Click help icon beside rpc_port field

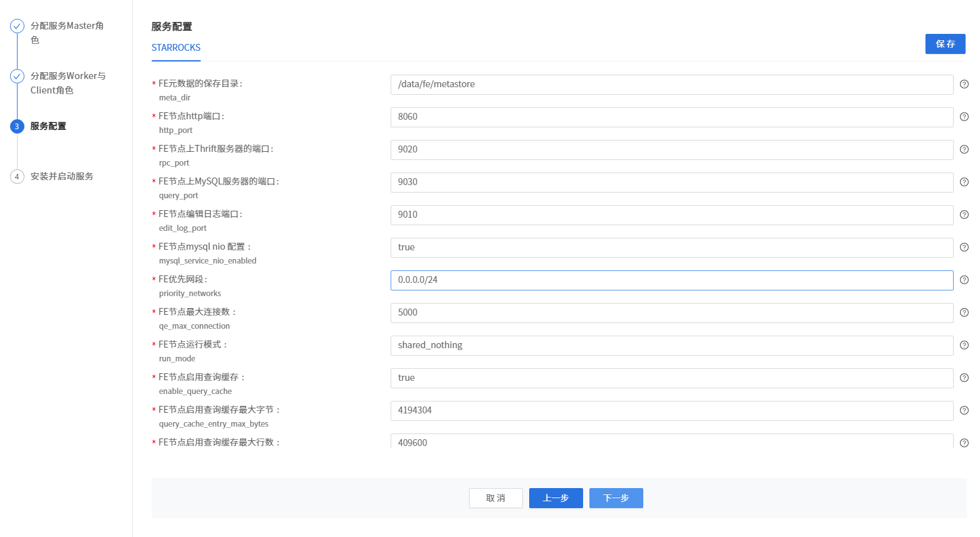tap(964, 149)
